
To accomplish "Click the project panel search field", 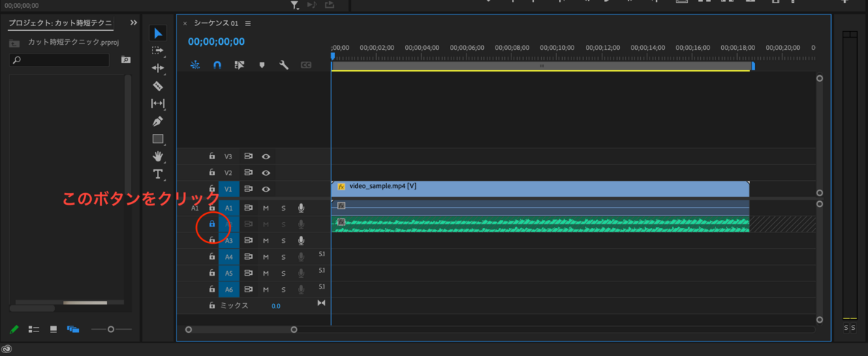I will 64,60.
